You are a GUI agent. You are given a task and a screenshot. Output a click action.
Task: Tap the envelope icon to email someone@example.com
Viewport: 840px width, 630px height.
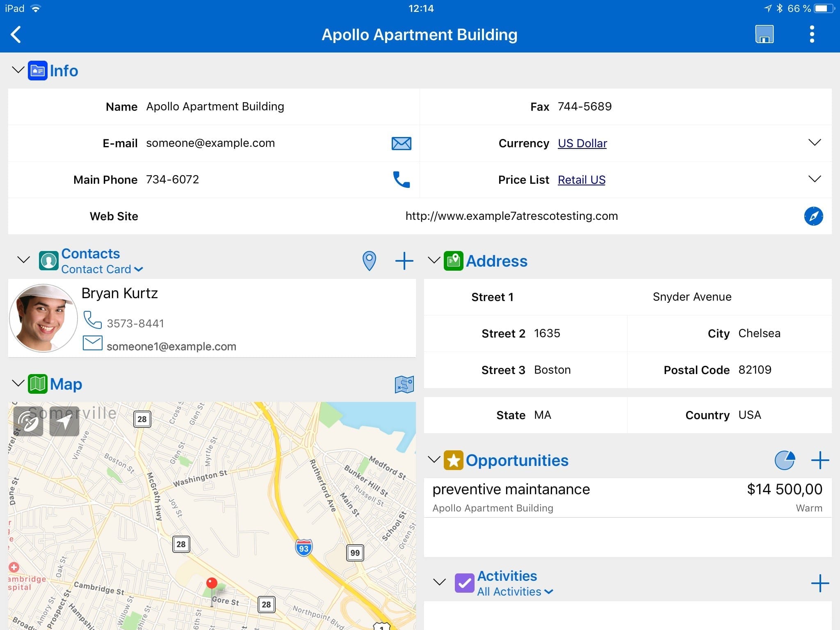click(x=401, y=143)
